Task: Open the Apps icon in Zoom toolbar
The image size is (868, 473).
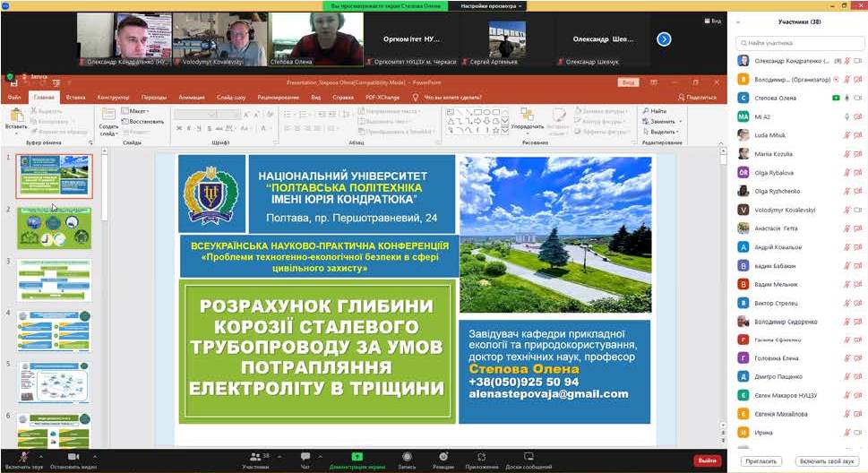Action: (481, 459)
